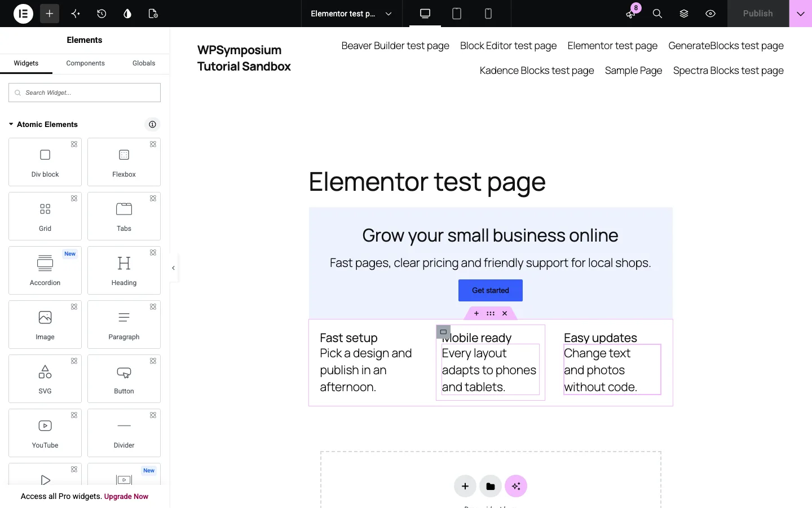Click the Atomic Elements info icon

click(x=152, y=124)
